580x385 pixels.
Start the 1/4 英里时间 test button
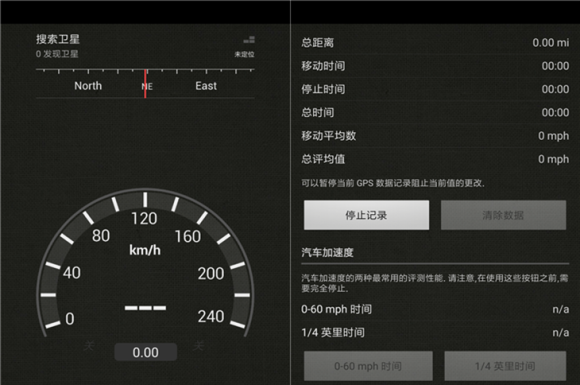point(505,366)
